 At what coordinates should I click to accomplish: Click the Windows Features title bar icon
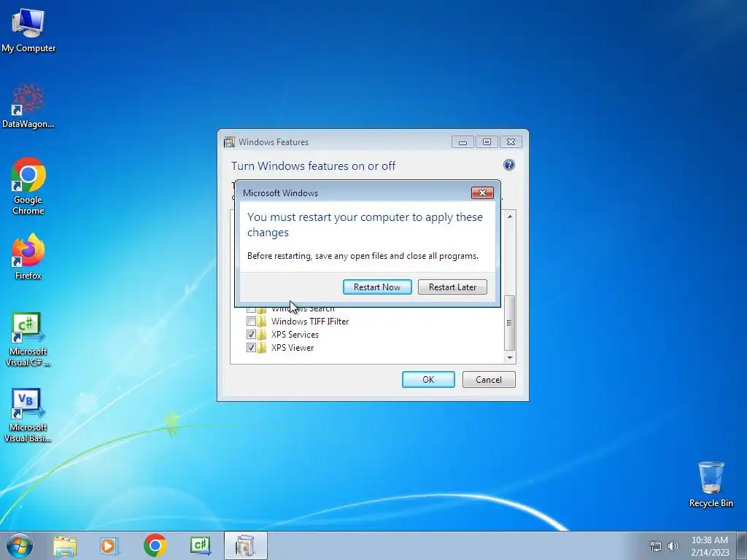pos(229,142)
